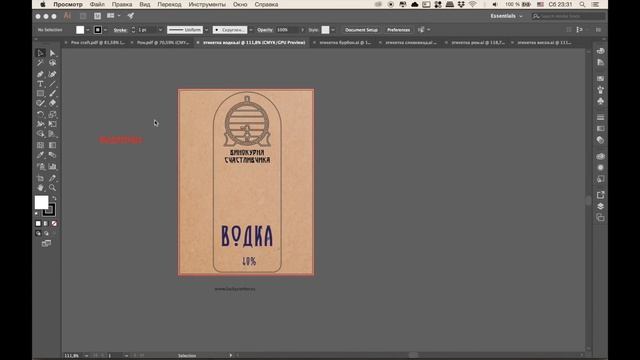
Task: Click the GPU performance rocket icon
Action: [131, 16]
